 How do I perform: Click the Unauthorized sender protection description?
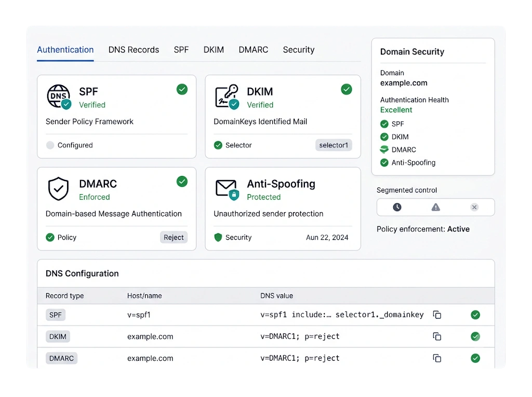click(x=269, y=214)
